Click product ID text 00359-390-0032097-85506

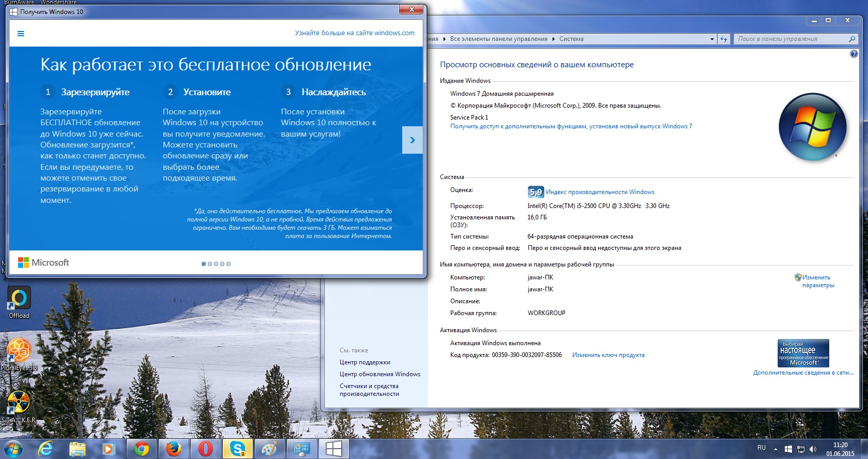pyautogui.click(x=526, y=355)
